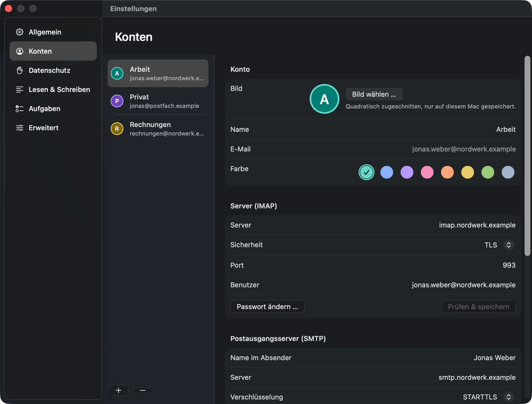Click the checklist icon beside Aufgaben
Viewport: 532px width, 404px height.
click(20, 109)
